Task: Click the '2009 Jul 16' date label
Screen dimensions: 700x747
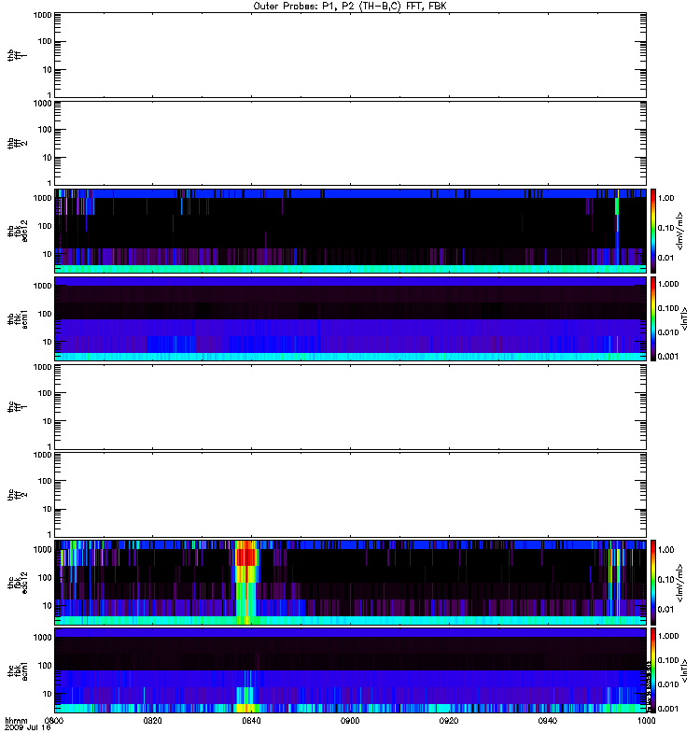Action: [27, 728]
